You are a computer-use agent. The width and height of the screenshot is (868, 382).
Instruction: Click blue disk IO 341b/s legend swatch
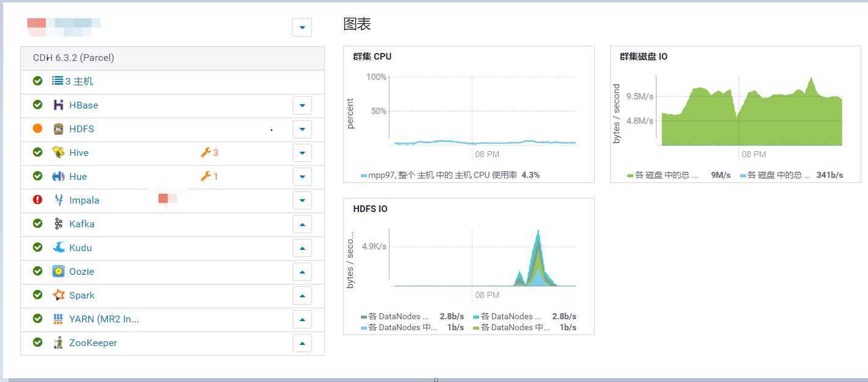[x=743, y=175]
